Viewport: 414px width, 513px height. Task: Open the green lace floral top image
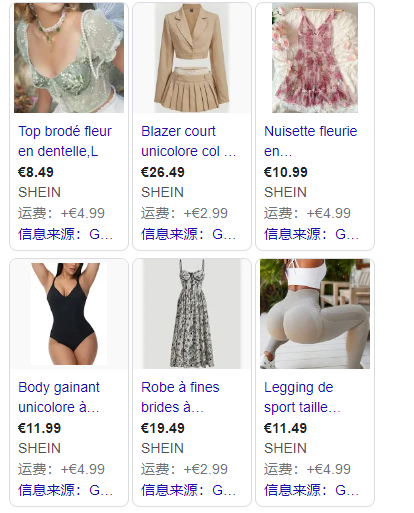click(x=69, y=58)
